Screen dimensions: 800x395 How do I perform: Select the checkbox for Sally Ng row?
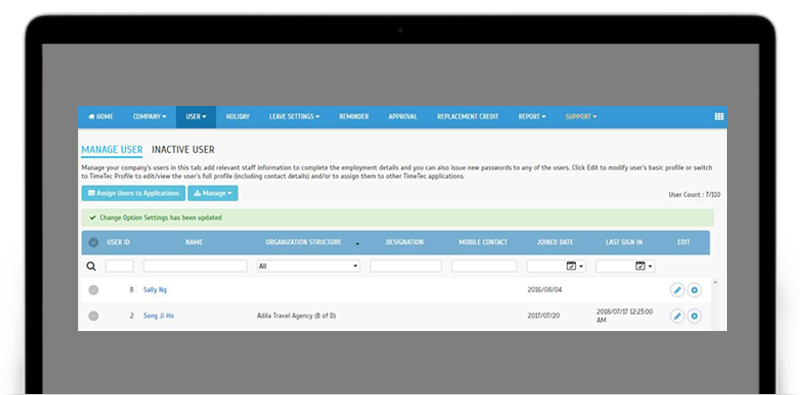[93, 290]
